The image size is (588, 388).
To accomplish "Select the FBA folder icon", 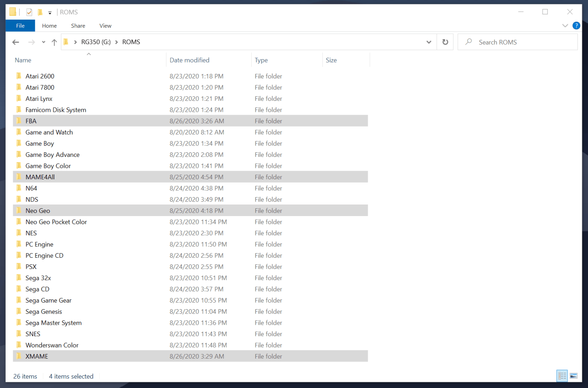I will pos(19,121).
